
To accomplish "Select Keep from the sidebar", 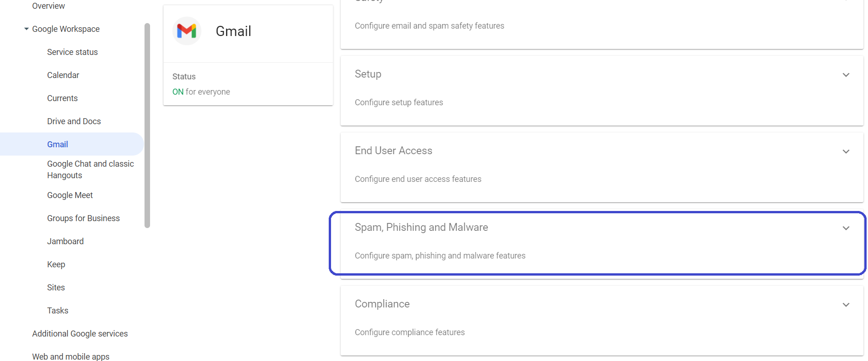I will (56, 265).
